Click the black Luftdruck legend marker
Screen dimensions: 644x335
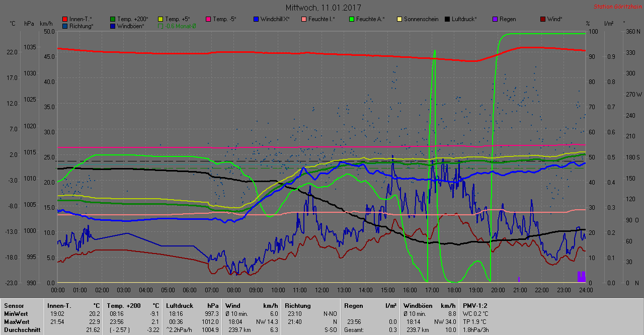(447, 19)
